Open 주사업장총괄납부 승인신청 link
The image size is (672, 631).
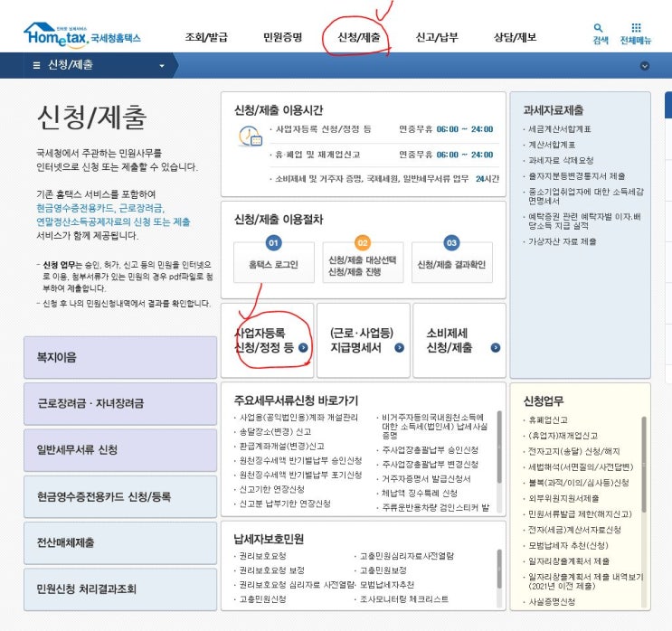430,450
